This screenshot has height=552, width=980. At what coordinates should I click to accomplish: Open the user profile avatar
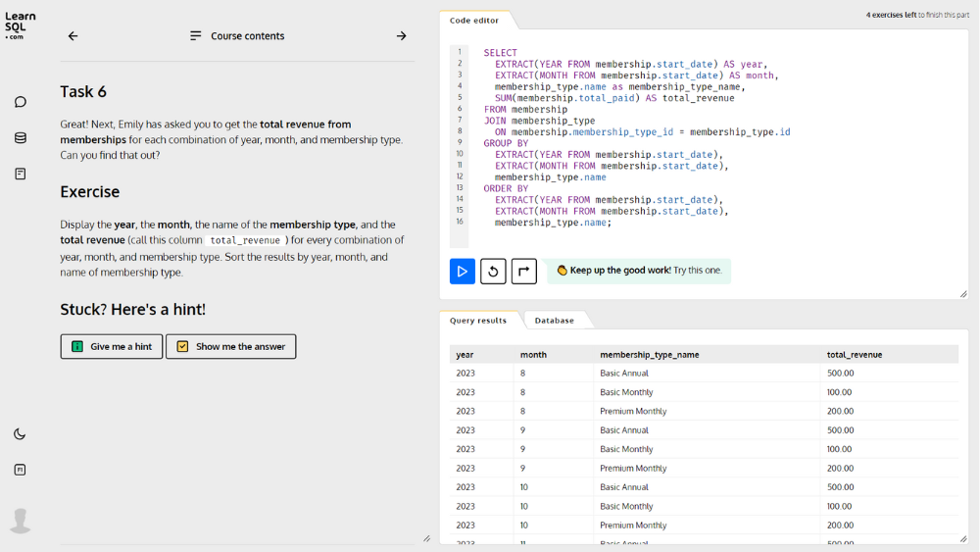tap(20, 520)
